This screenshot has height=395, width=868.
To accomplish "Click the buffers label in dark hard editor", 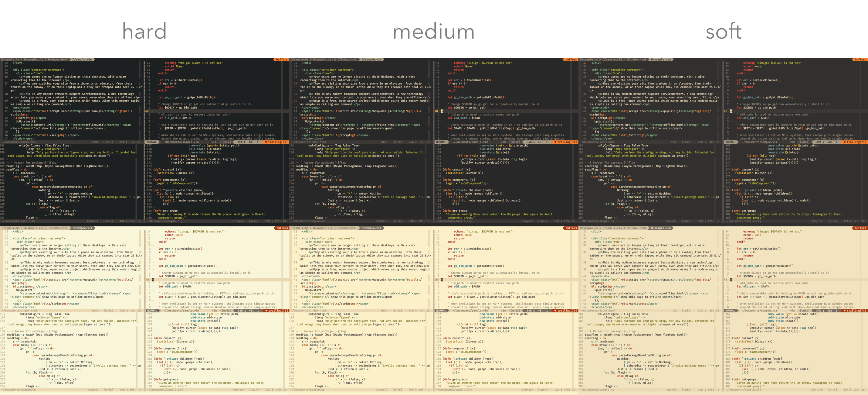I will click(x=282, y=59).
